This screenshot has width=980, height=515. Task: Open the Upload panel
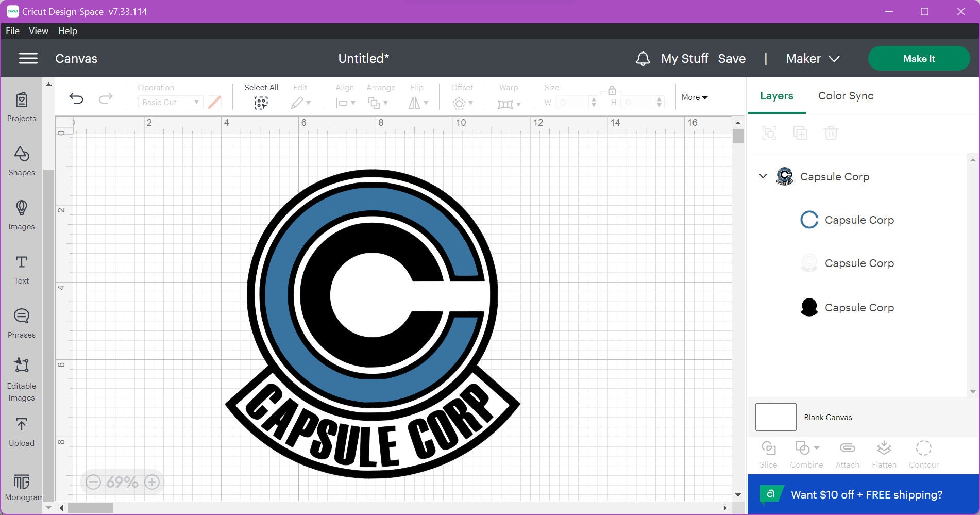pos(21,429)
